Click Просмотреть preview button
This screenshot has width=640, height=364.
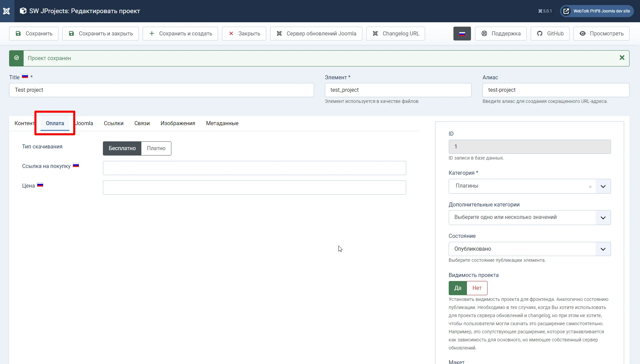pyautogui.click(x=601, y=33)
